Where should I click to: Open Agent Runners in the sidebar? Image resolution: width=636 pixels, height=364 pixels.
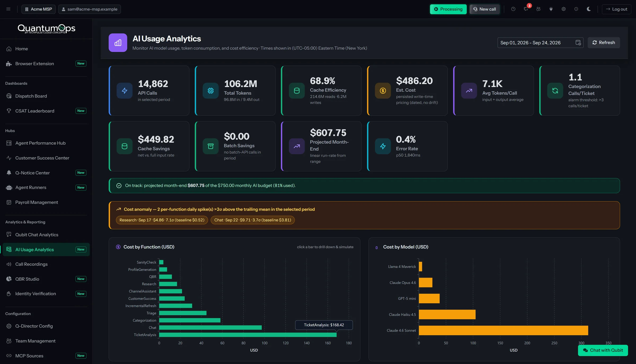(46, 187)
